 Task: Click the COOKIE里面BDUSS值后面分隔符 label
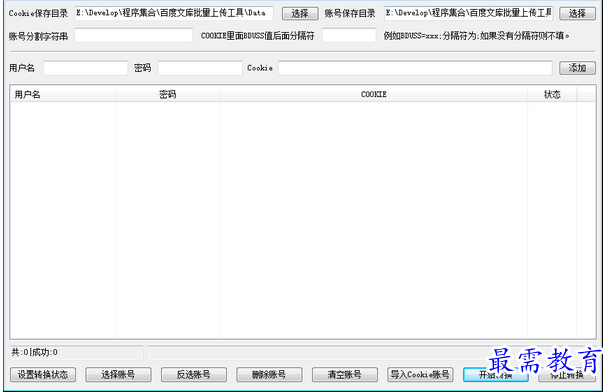point(257,36)
